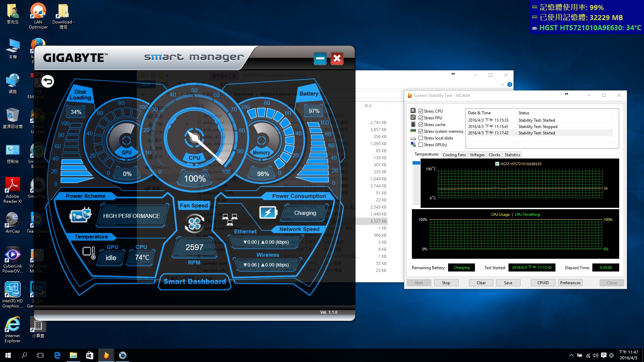644x362 pixels.
Task: Switch to Voltages tab
Action: [x=477, y=155]
